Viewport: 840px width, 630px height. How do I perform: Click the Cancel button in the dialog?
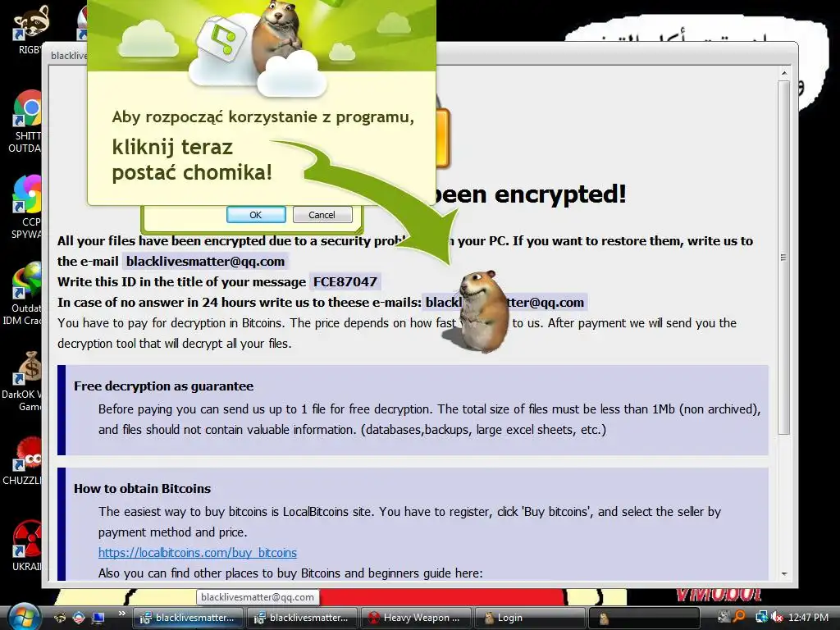322,215
